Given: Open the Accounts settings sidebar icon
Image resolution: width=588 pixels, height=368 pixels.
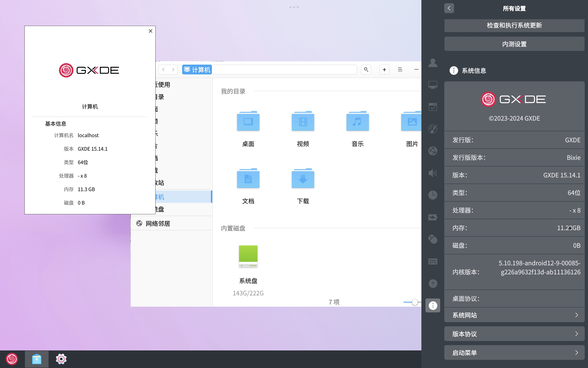Looking at the screenshot, I should click(433, 63).
